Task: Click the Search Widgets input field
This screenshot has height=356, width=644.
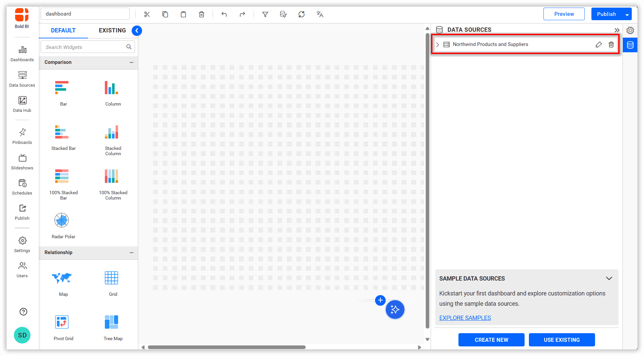Action: point(84,47)
